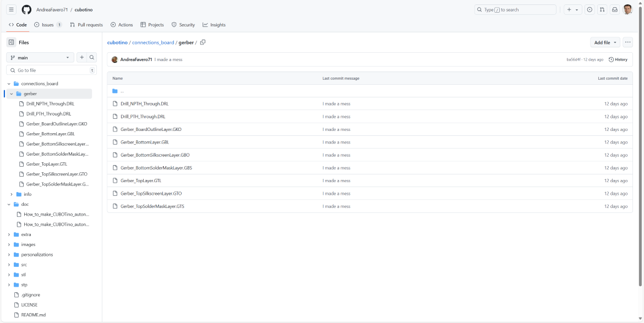Viewport: 644px width, 323px height.
Task: Open LICENSE in the sidebar tree
Action: [x=29, y=305]
